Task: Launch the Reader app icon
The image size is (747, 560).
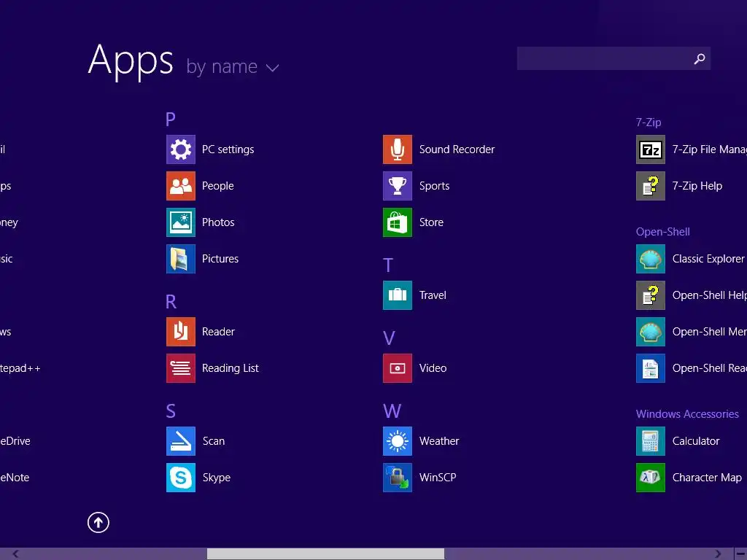Action: [x=181, y=332]
